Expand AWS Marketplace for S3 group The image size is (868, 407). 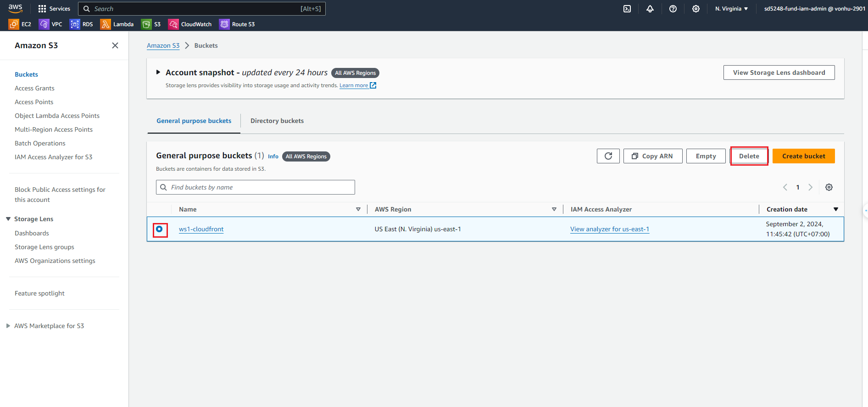point(8,326)
